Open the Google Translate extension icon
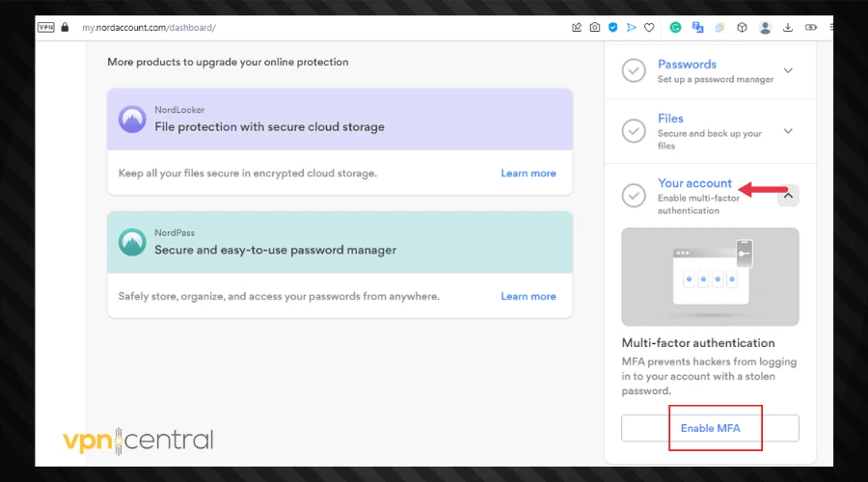This screenshot has height=482, width=868. (697, 27)
